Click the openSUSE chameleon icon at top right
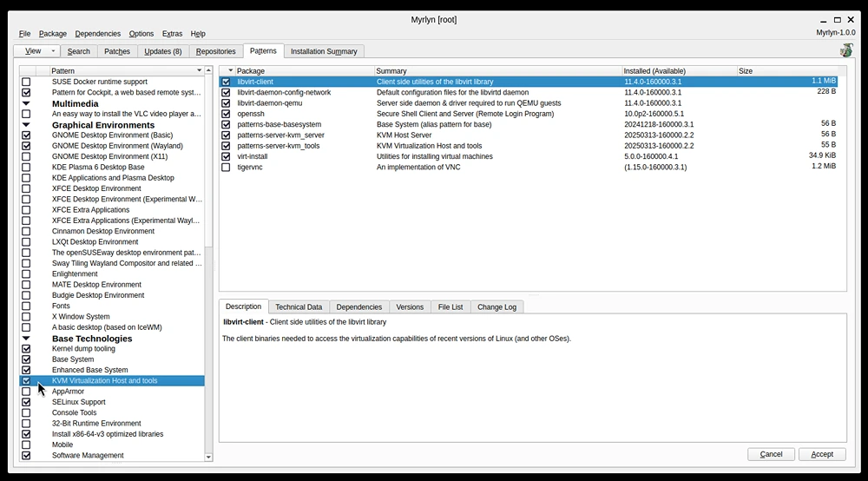The image size is (868, 481). click(845, 50)
